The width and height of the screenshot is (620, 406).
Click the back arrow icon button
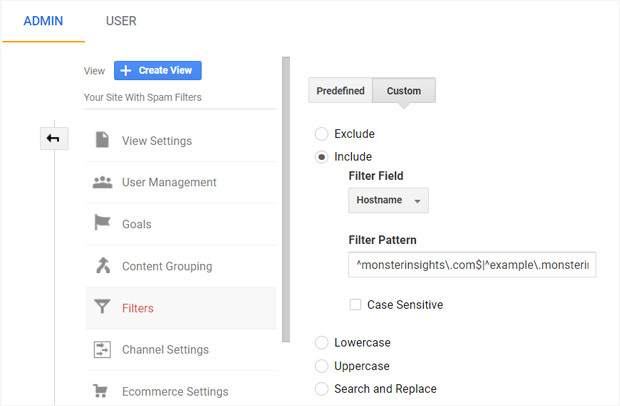pos(53,138)
